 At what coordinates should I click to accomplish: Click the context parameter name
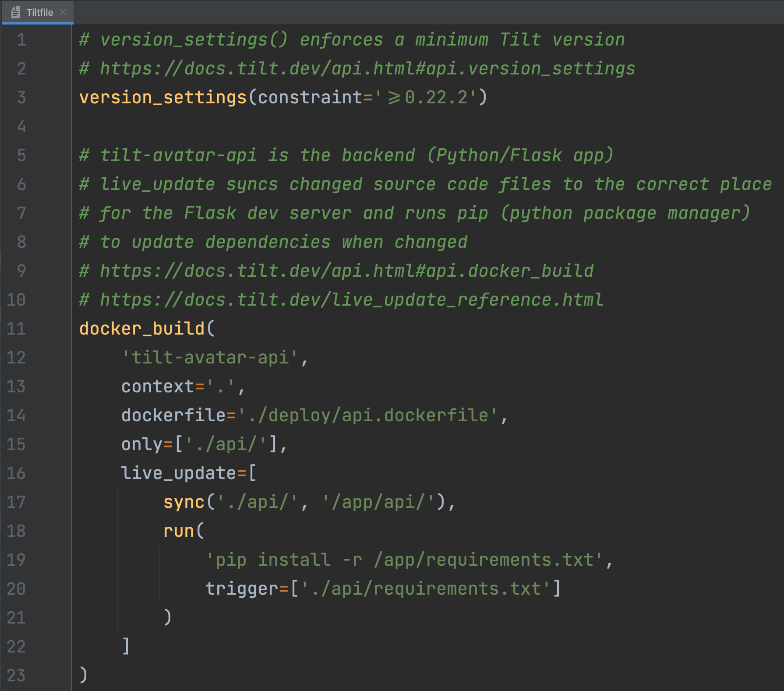click(x=158, y=387)
